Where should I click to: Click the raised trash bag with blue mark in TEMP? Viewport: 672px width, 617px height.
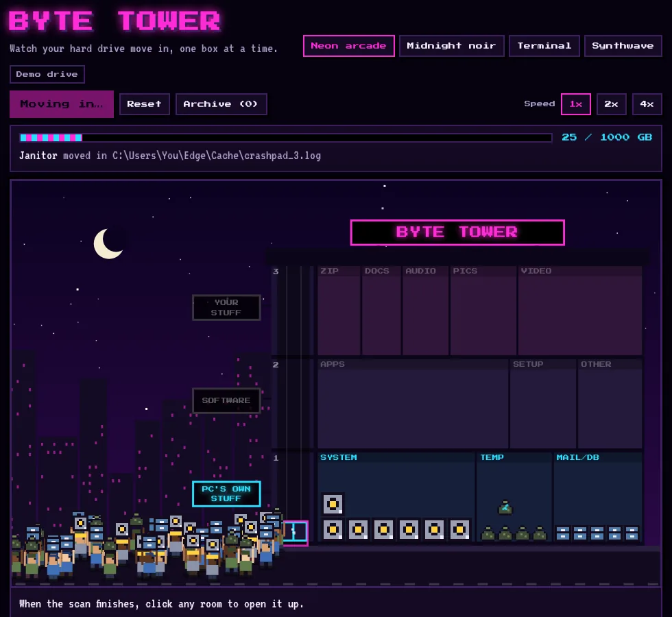pyautogui.click(x=505, y=507)
